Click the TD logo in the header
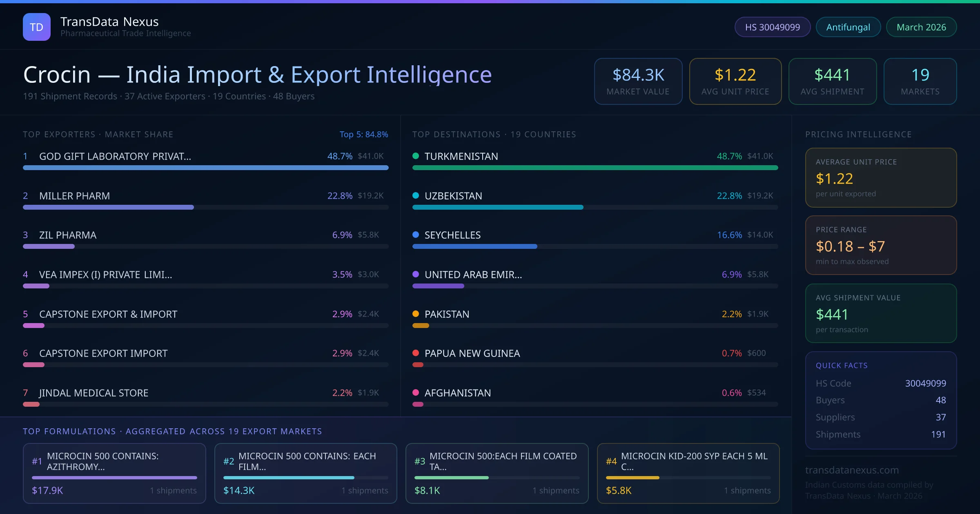This screenshot has width=980, height=514. point(36,27)
